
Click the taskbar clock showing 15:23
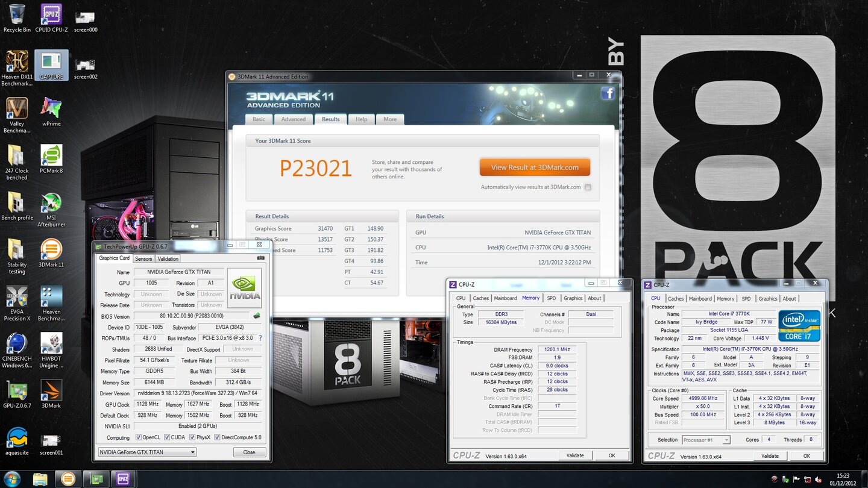[844, 480]
